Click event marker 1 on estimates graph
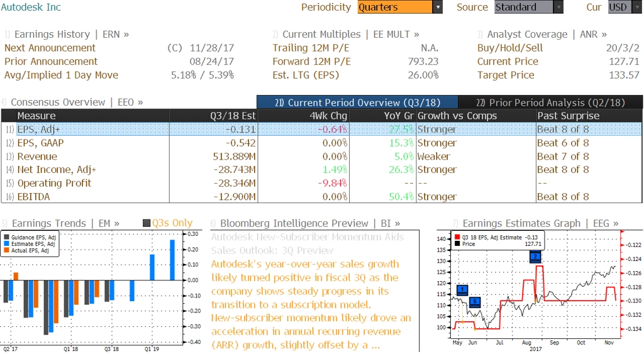 [462, 289]
